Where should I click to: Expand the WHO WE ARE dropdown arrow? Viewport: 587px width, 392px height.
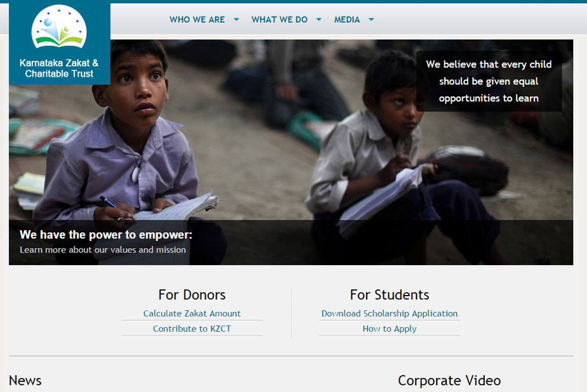[x=236, y=20]
